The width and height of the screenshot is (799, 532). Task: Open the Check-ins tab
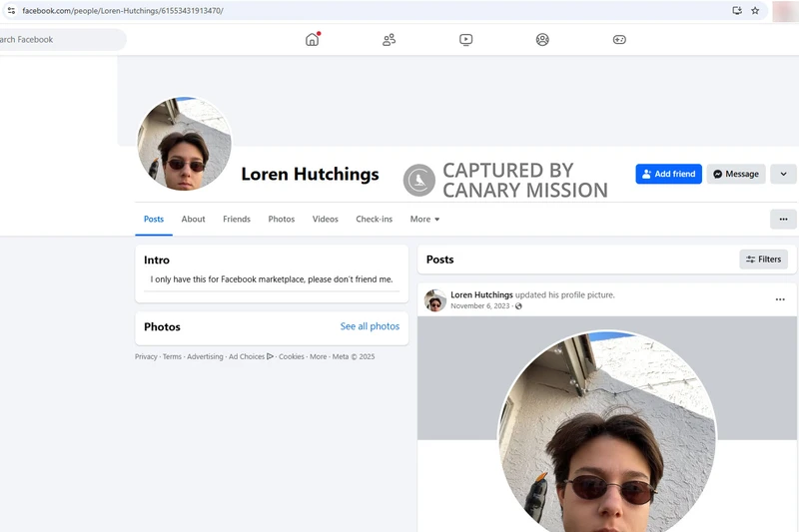point(374,219)
